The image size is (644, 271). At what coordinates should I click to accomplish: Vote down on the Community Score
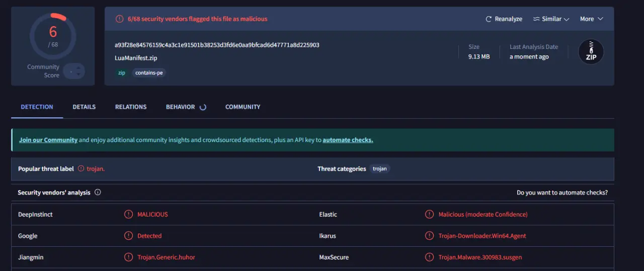[x=78, y=75]
